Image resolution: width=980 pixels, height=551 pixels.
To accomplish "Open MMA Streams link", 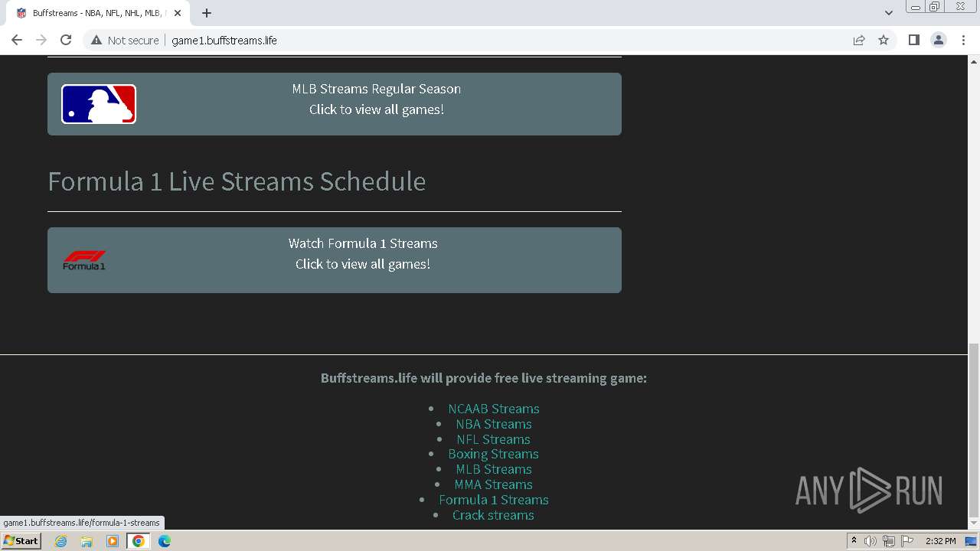I will point(494,484).
